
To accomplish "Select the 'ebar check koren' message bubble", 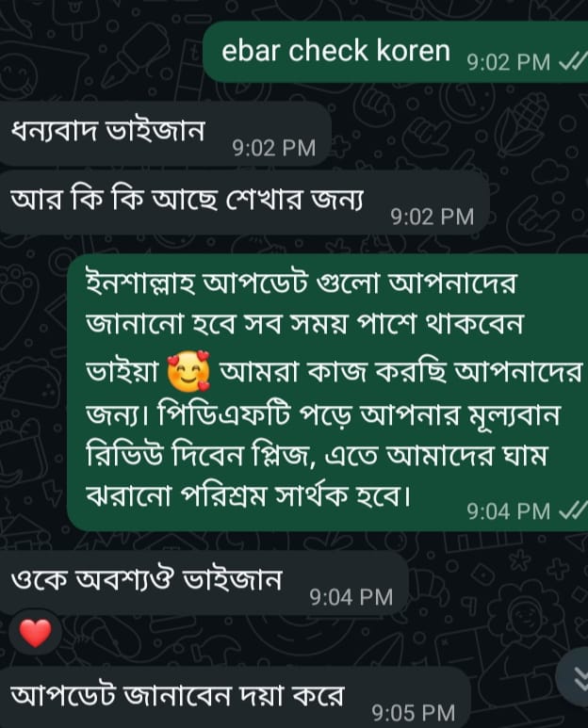I will (396, 52).
